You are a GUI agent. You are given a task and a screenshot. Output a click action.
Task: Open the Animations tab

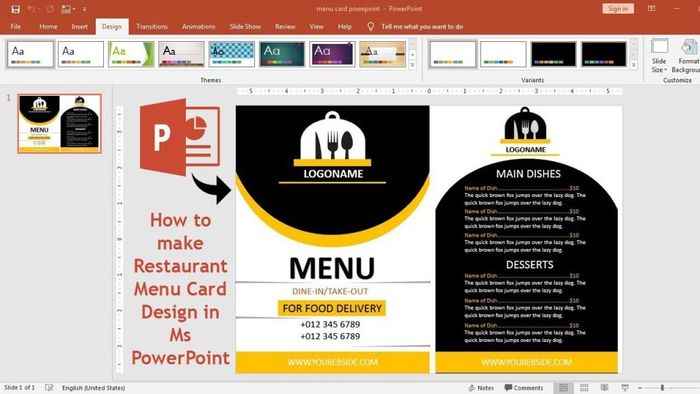[199, 27]
